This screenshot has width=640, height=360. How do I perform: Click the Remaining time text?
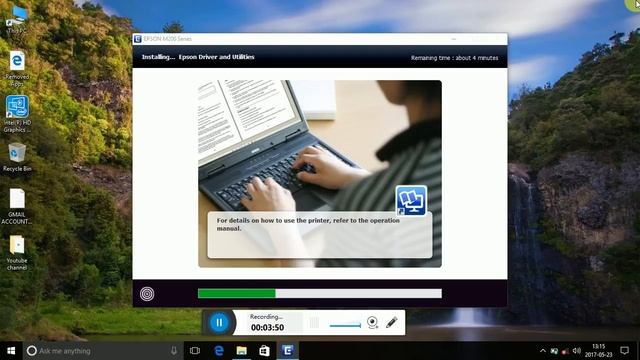[x=454, y=58]
